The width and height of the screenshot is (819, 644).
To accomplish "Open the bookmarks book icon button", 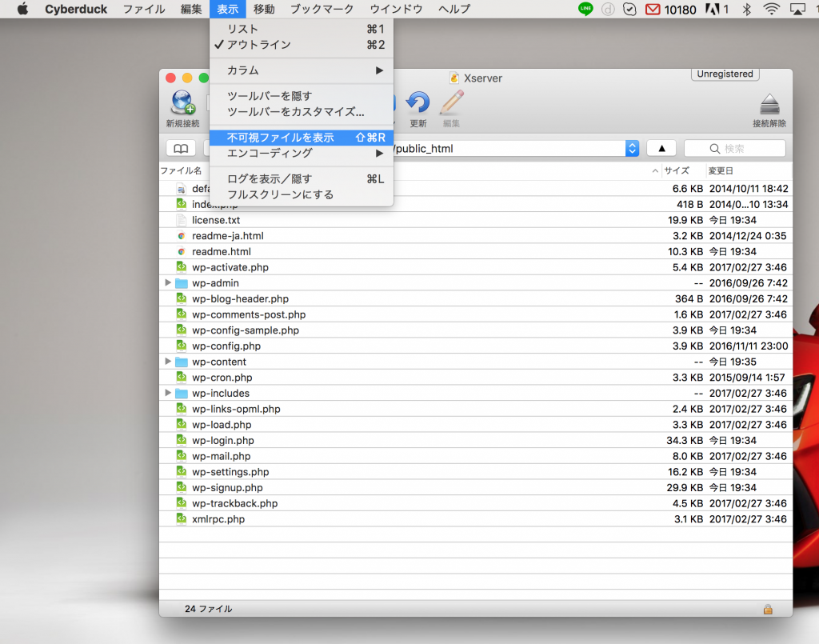I will point(181,149).
